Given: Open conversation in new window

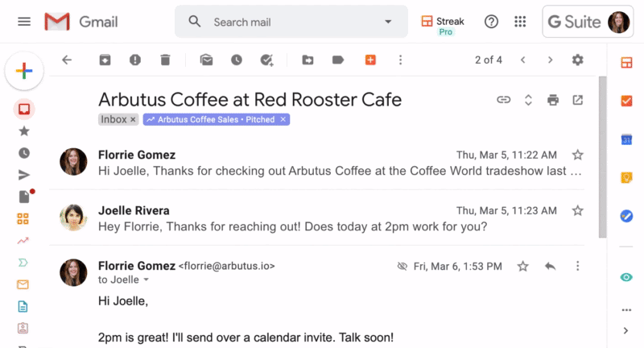Looking at the screenshot, I should 578,100.
